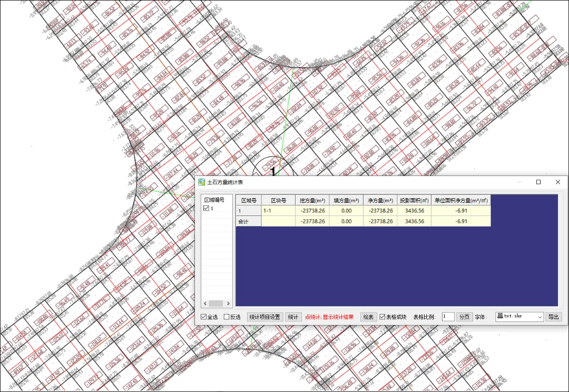The height and width of the screenshot is (392, 569).
Task: Export the table with 导出
Action: pos(553,317)
